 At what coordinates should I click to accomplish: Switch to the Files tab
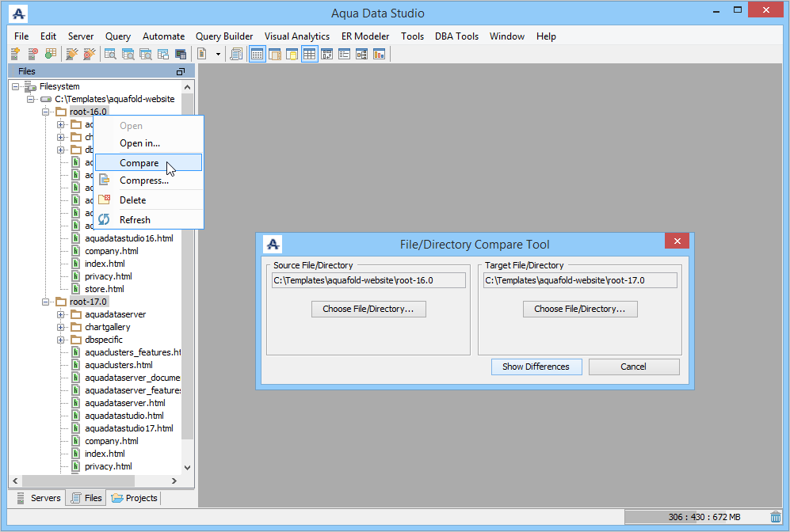pyautogui.click(x=86, y=498)
